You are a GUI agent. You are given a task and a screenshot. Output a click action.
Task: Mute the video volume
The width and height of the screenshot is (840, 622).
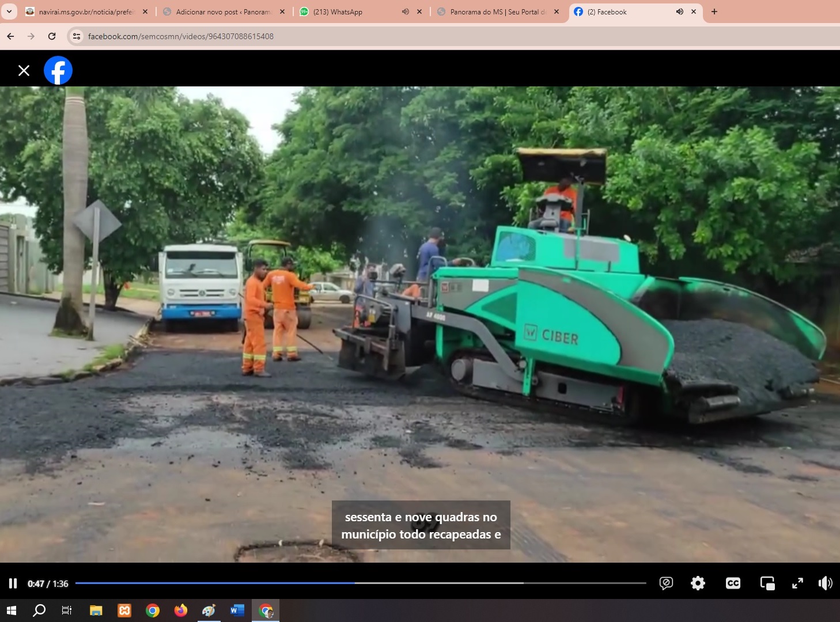point(825,583)
